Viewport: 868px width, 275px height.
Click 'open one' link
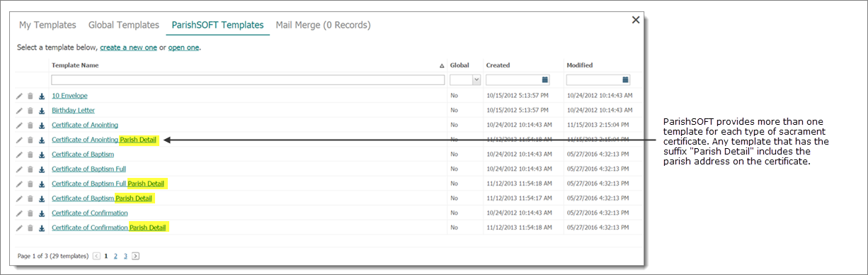coord(183,47)
